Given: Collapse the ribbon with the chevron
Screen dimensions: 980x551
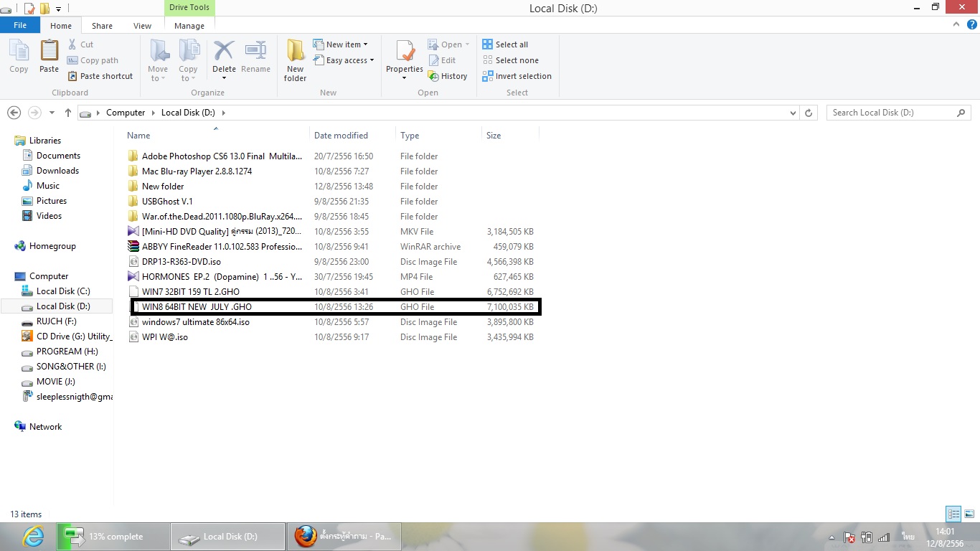Looking at the screenshot, I should click(x=955, y=24).
